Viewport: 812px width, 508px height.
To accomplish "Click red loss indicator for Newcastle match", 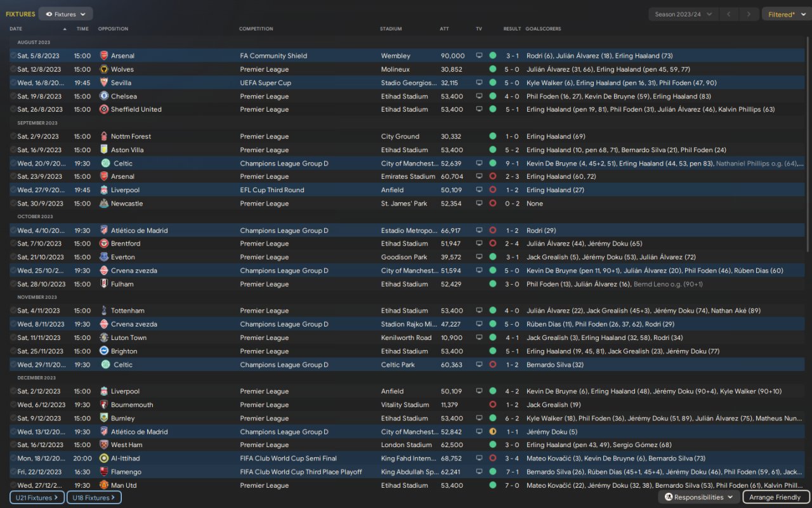I will tap(493, 204).
